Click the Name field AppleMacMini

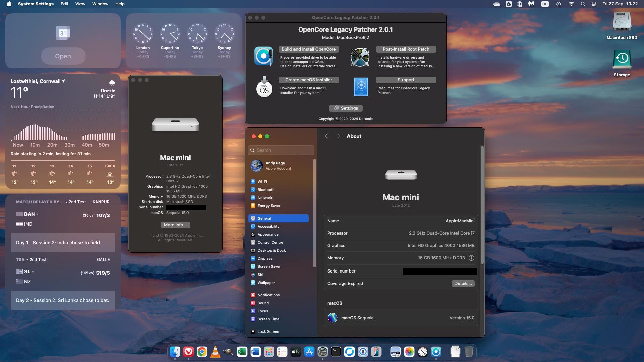[401, 221]
